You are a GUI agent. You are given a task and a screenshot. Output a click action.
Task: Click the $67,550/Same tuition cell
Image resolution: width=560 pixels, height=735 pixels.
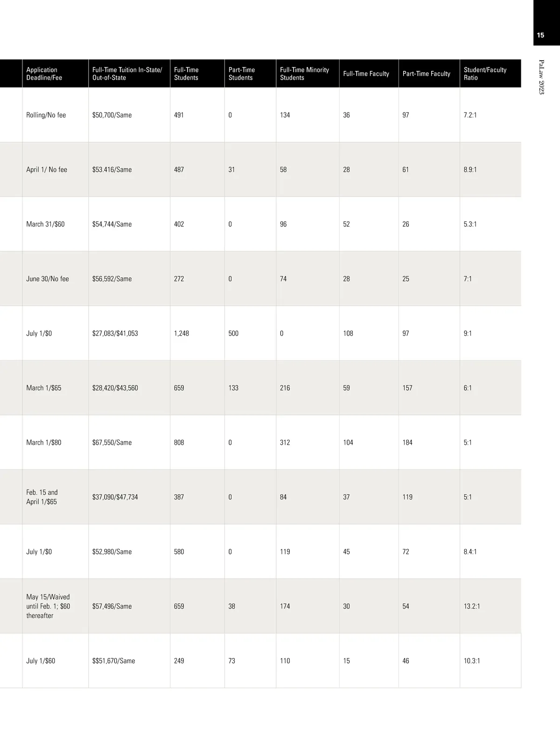point(112,442)
